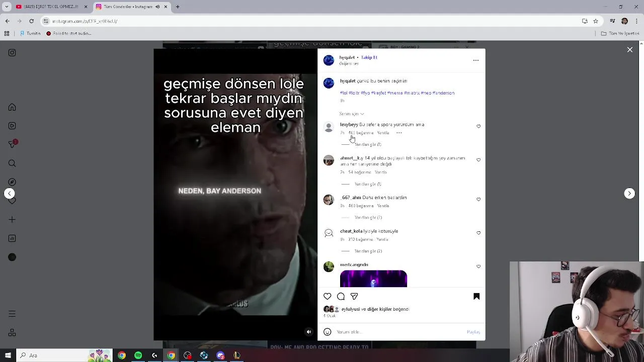644x362 pixels.
Task: Go to Instagram Home sidebar icon
Action: (x=12, y=107)
